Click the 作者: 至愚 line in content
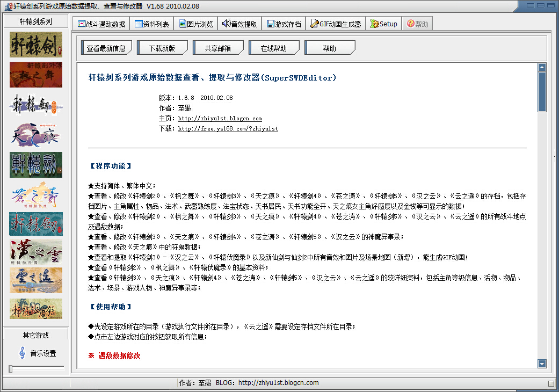The width and height of the screenshot is (559, 392). [x=175, y=108]
